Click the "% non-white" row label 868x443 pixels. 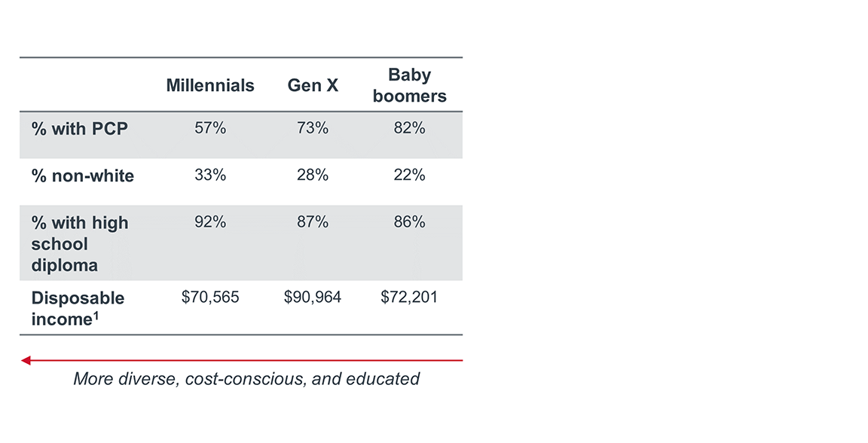[83, 176]
